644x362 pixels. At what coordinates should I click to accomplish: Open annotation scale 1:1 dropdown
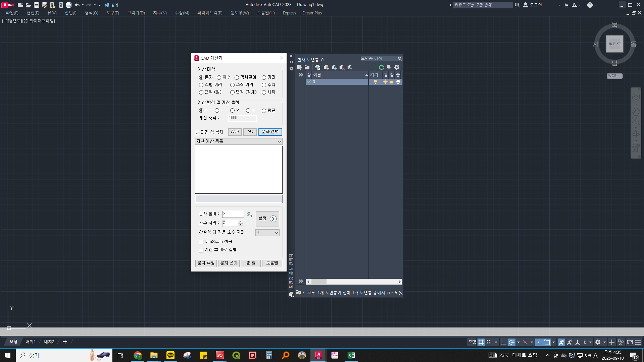587,342
